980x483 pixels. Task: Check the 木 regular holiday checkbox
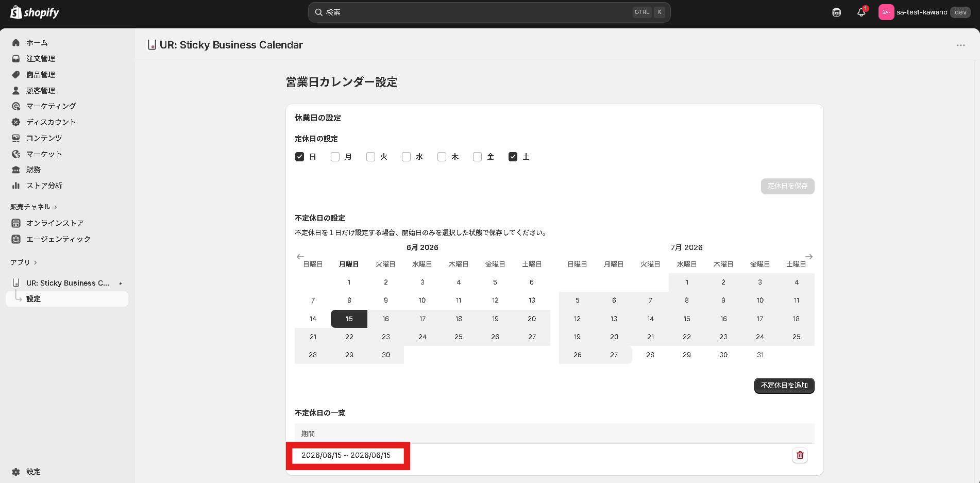[442, 157]
